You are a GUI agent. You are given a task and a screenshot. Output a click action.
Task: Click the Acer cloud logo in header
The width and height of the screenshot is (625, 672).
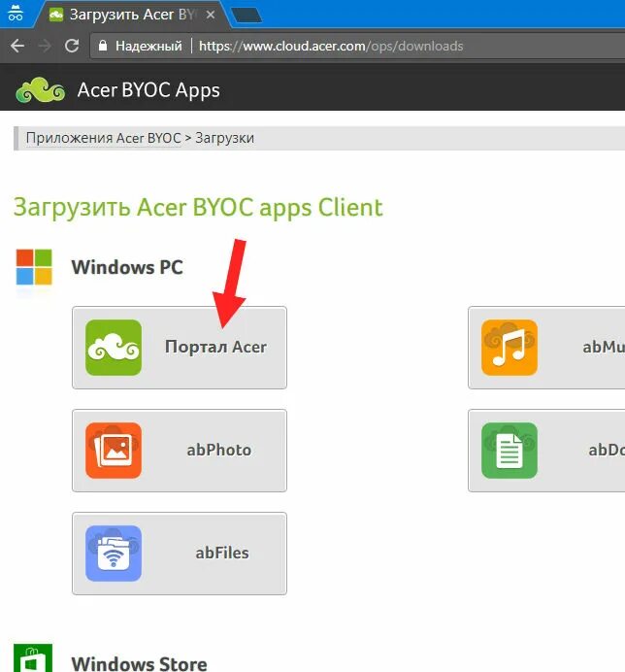click(40, 90)
